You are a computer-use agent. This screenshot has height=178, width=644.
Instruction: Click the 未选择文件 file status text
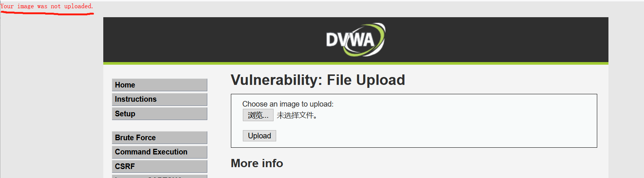297,115
